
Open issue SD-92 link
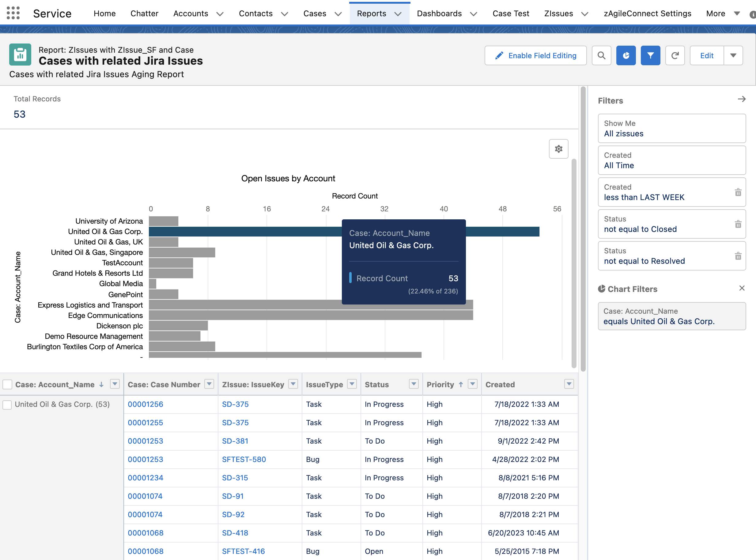[x=233, y=515]
